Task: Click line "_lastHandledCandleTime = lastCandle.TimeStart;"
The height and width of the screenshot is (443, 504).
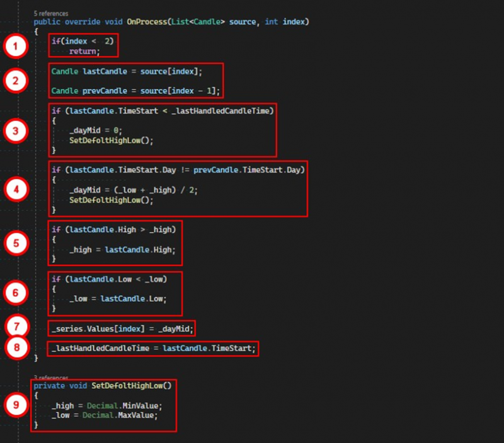Action: click(x=153, y=348)
